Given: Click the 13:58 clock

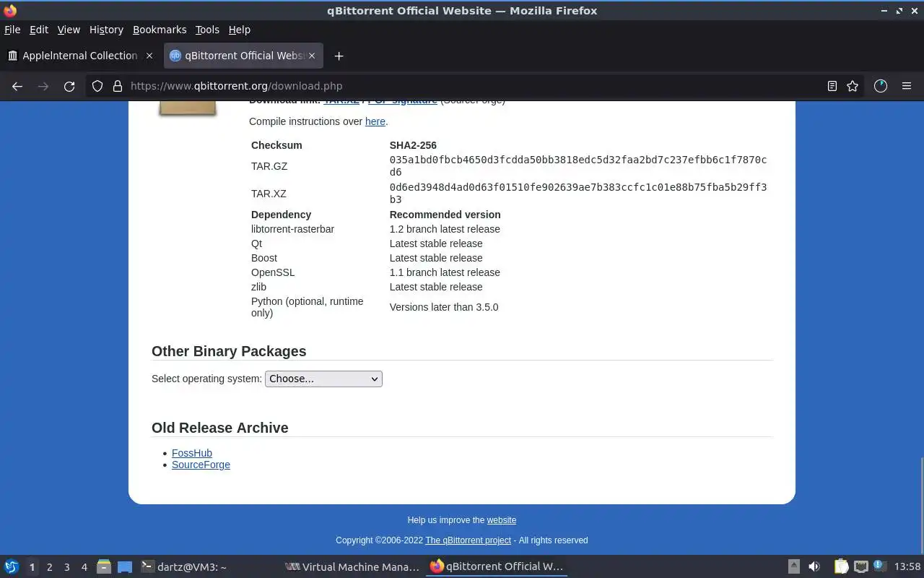Looking at the screenshot, I should click(907, 566).
